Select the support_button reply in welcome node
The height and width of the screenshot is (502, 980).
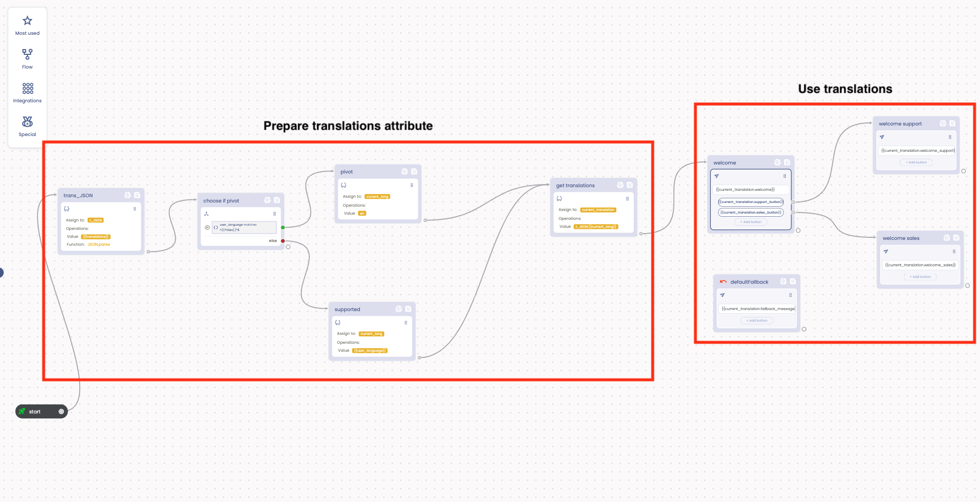click(x=750, y=202)
